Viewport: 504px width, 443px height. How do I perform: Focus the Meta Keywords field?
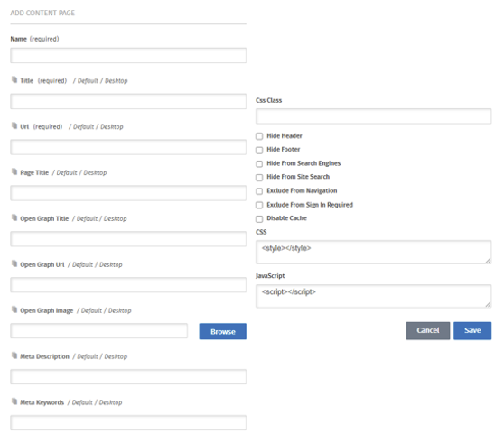[x=128, y=423]
